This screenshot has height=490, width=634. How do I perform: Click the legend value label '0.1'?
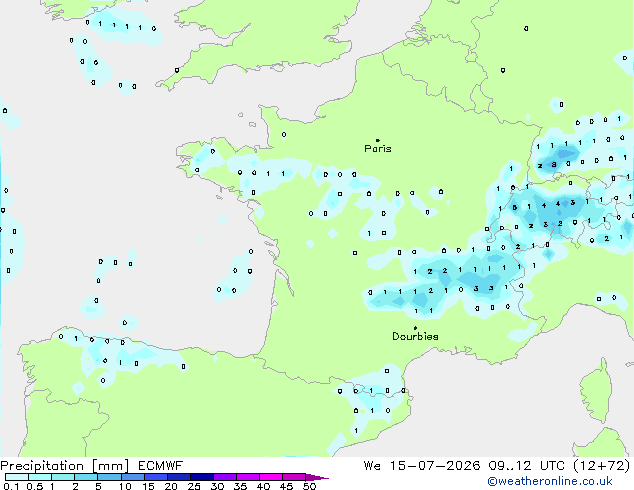coord(11,486)
